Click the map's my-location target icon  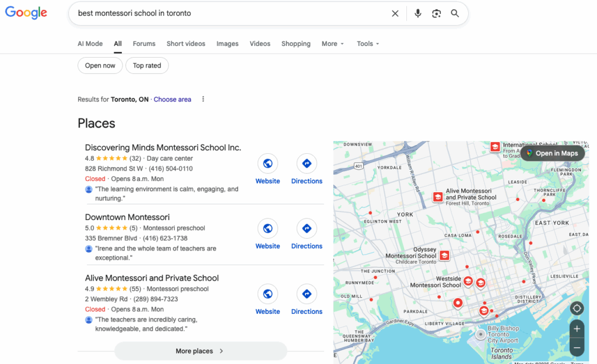577,308
